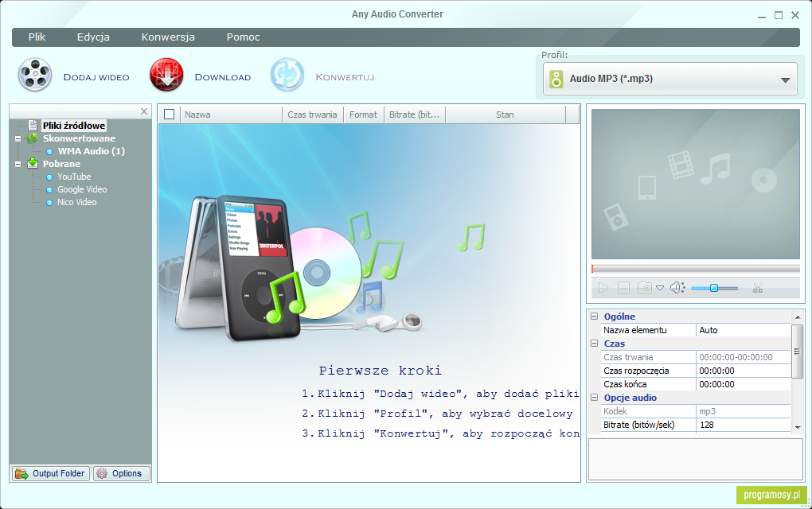This screenshot has height=509, width=812.
Task: Click the Dodaj wideo label
Action: click(x=96, y=77)
